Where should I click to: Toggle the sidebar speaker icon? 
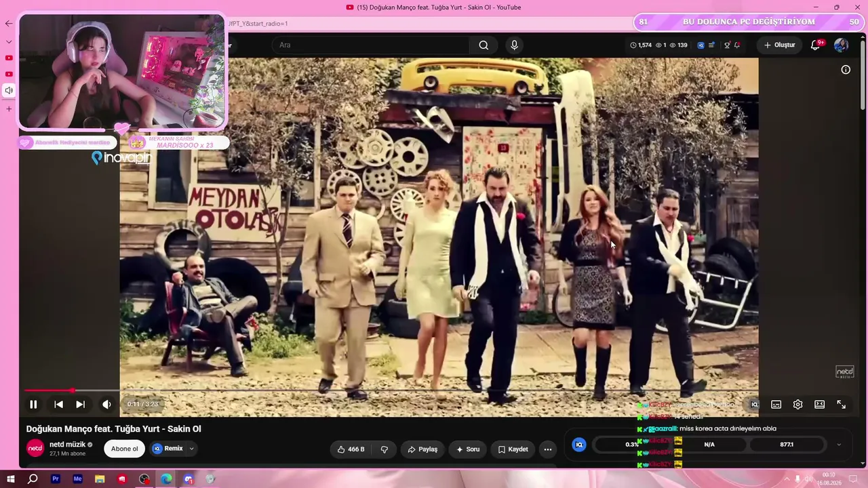9,90
